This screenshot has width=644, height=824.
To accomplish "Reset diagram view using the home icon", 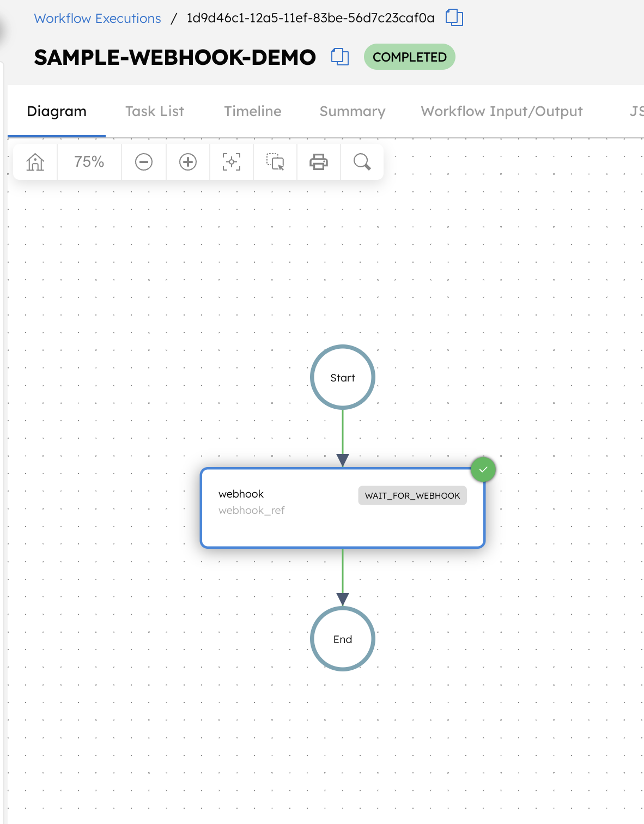I will pos(34,162).
